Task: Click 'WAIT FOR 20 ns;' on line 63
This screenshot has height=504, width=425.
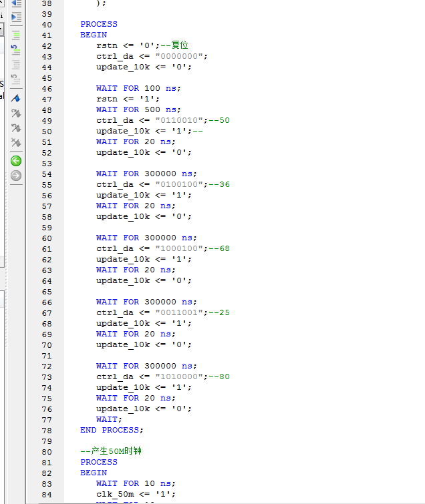Action: 136,270
